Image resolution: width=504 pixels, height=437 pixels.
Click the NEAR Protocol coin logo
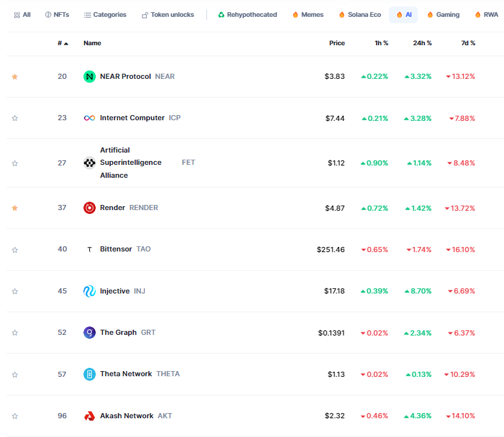click(89, 76)
